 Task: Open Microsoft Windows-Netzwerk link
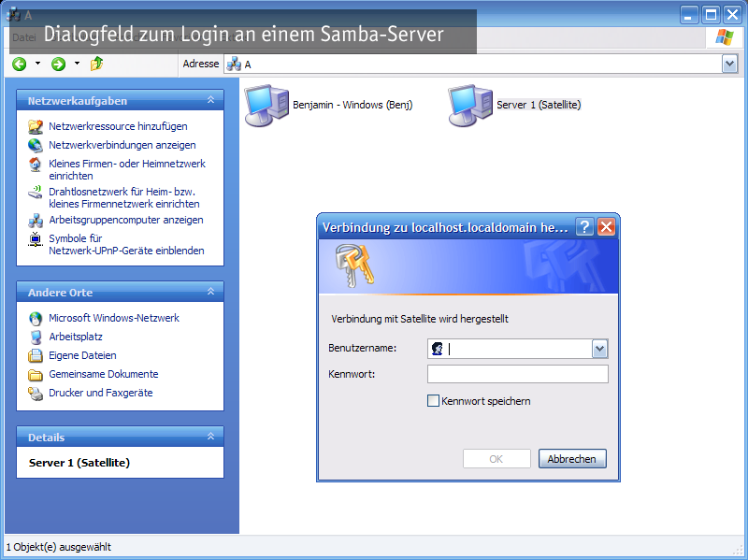coord(114,318)
